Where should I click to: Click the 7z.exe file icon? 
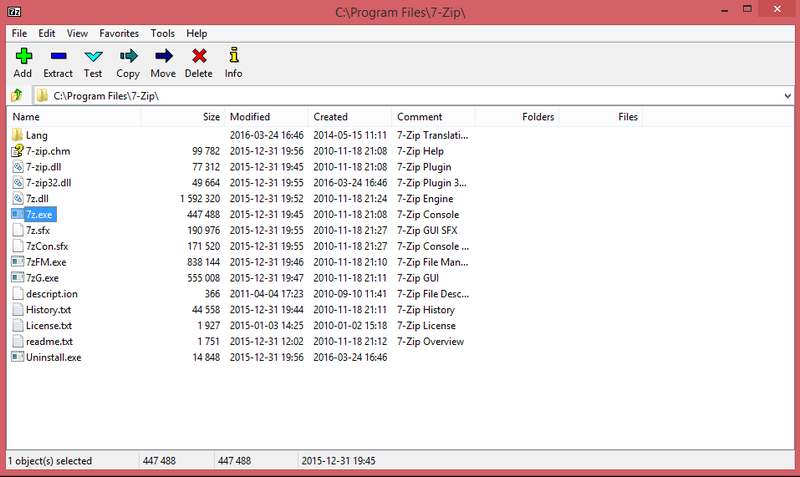[x=17, y=214]
